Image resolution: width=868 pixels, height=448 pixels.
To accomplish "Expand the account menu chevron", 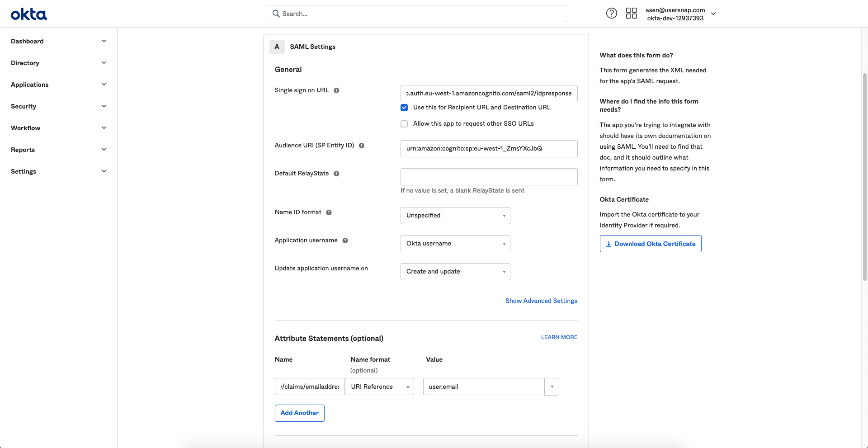I will pos(713,14).
